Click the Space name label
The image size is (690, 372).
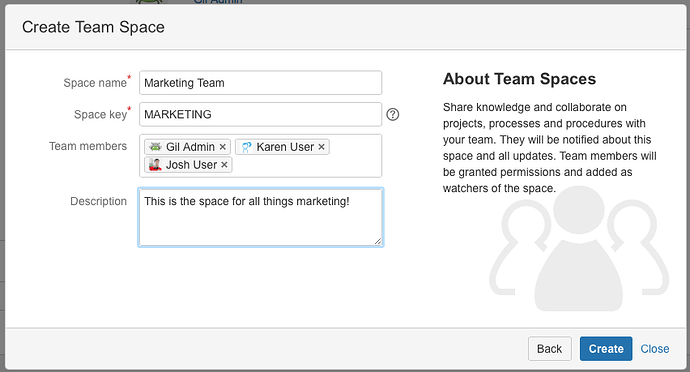click(95, 83)
